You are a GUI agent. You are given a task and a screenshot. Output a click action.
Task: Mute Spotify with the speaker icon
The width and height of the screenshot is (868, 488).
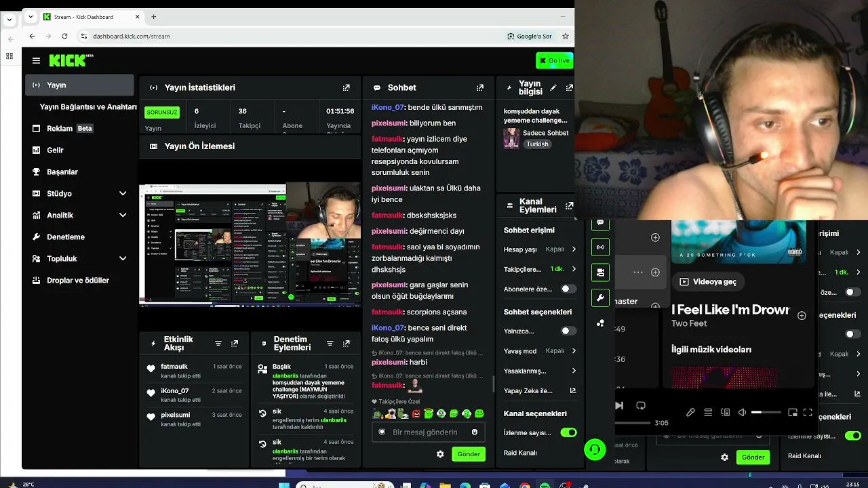[x=742, y=412]
